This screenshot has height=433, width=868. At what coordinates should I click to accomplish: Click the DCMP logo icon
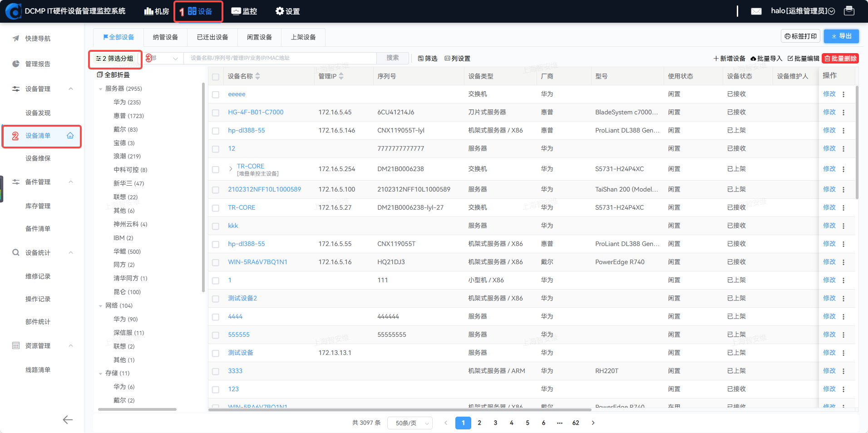pyautogui.click(x=13, y=11)
